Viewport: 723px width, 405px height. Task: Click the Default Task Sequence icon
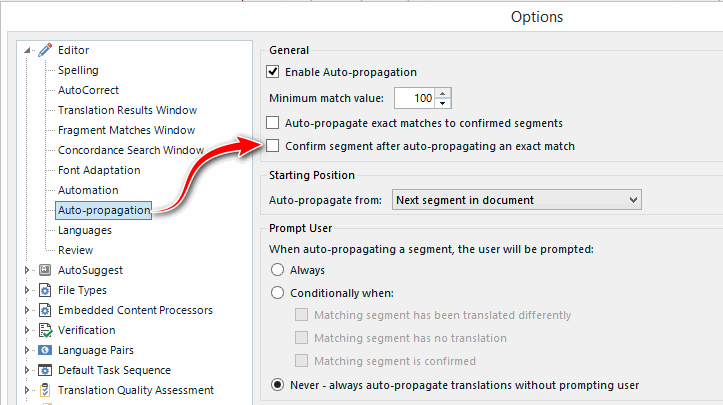point(45,370)
